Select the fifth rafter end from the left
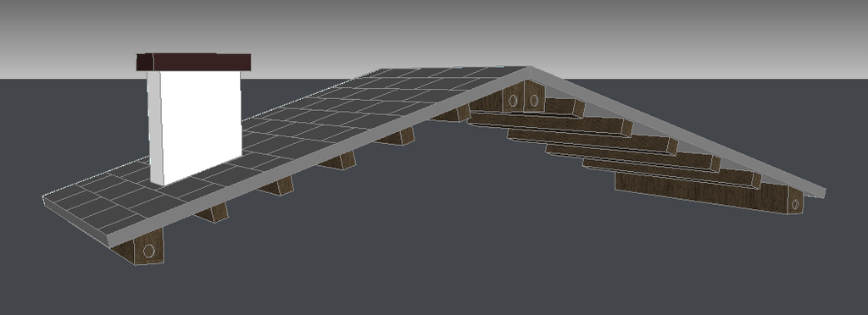Image resolution: width=868 pixels, height=315 pixels. click(x=395, y=136)
